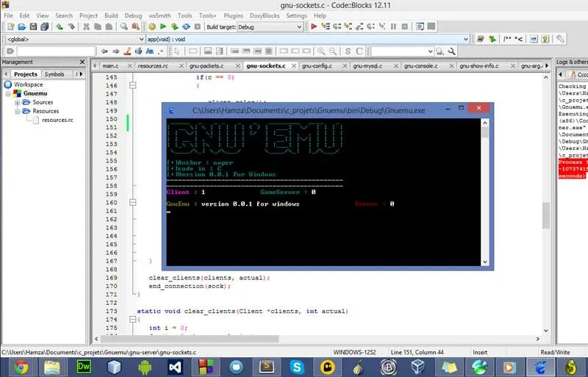Collapse the Gnuemu project node
Image resolution: width=588 pixels, height=377 pixels.
coord(8,93)
